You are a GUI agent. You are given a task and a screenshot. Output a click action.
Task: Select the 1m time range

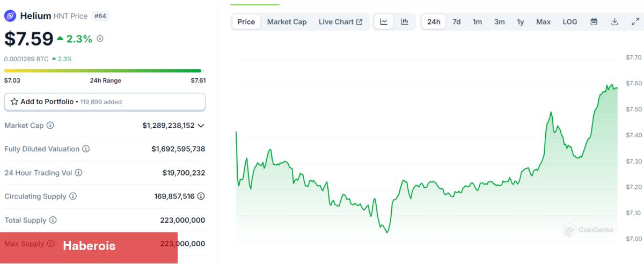(x=477, y=22)
